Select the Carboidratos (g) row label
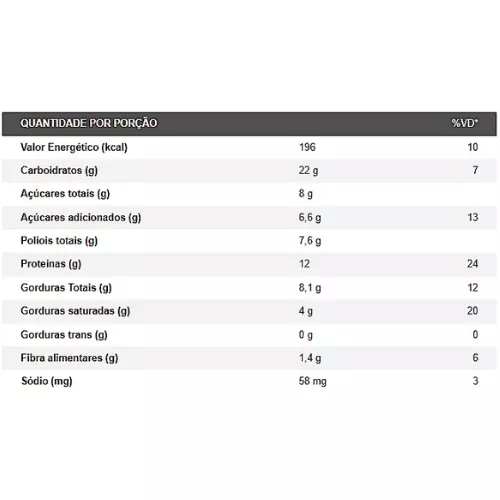 pyautogui.click(x=59, y=171)
